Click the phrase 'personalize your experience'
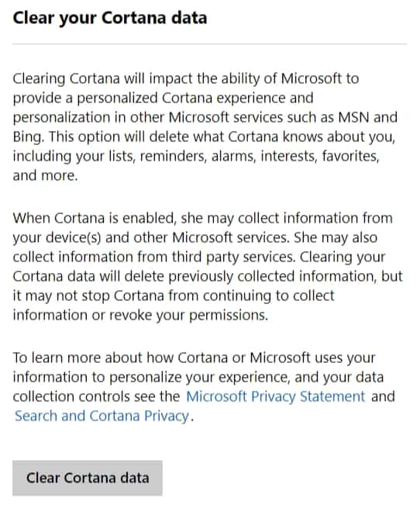This screenshot has width=420, height=508. 199,377
